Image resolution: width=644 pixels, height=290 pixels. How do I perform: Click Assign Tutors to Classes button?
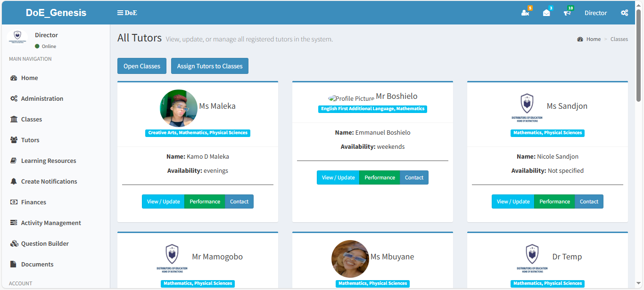(x=209, y=66)
